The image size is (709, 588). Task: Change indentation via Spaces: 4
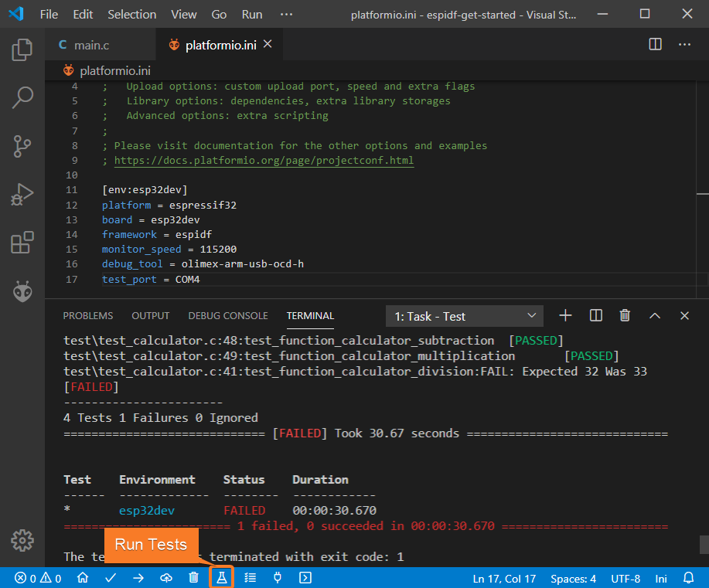click(x=573, y=579)
